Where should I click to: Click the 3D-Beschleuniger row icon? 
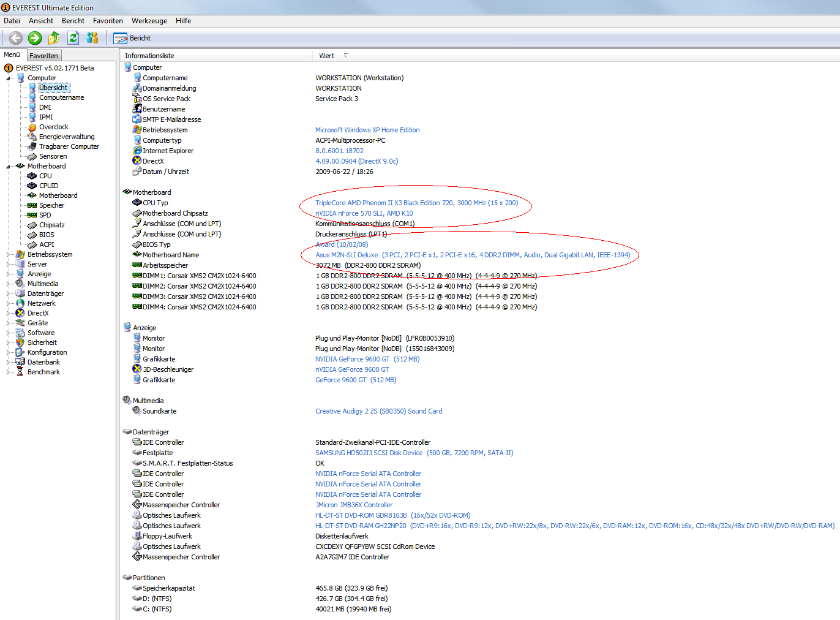(137, 369)
